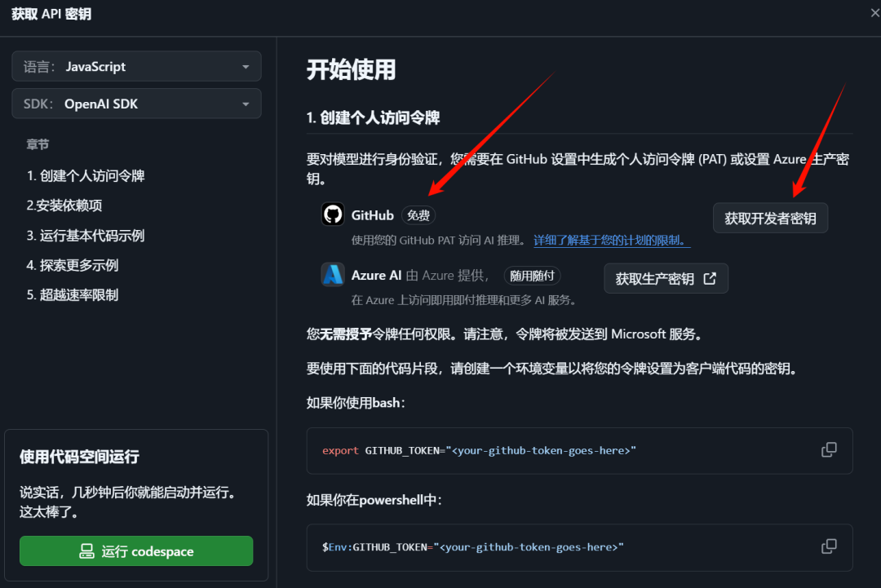Click the GitHub provider name label

coord(373,215)
